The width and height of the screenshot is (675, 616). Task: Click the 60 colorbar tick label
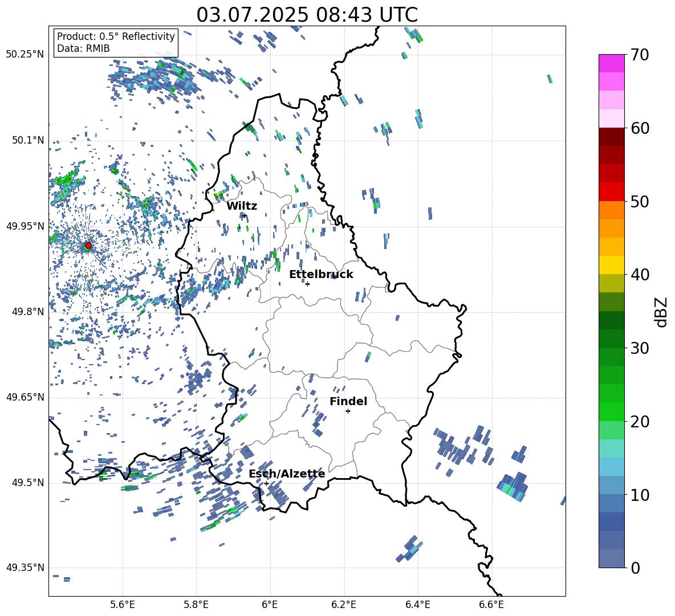click(x=640, y=128)
